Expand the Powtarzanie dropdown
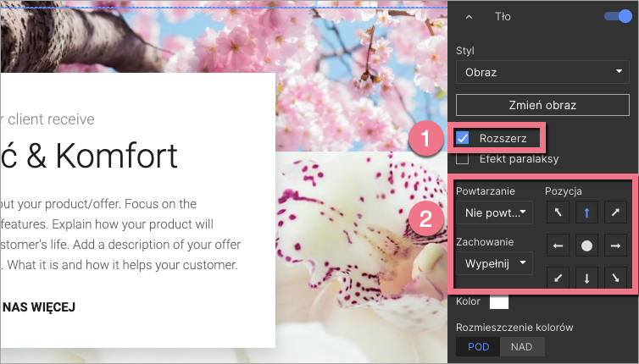 click(495, 212)
